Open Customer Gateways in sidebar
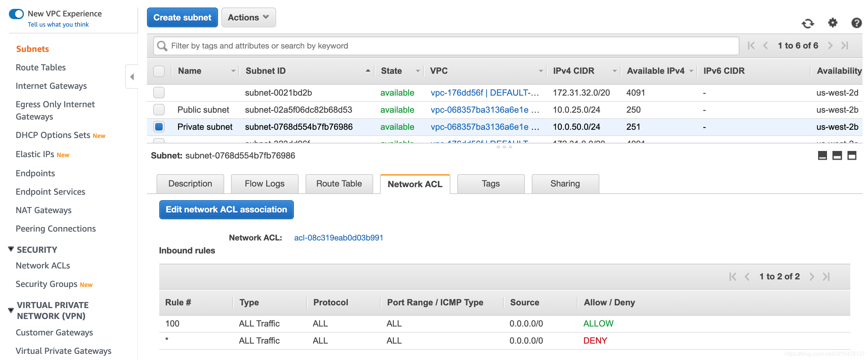Screen dimensions: 868x360 [x=54, y=332]
